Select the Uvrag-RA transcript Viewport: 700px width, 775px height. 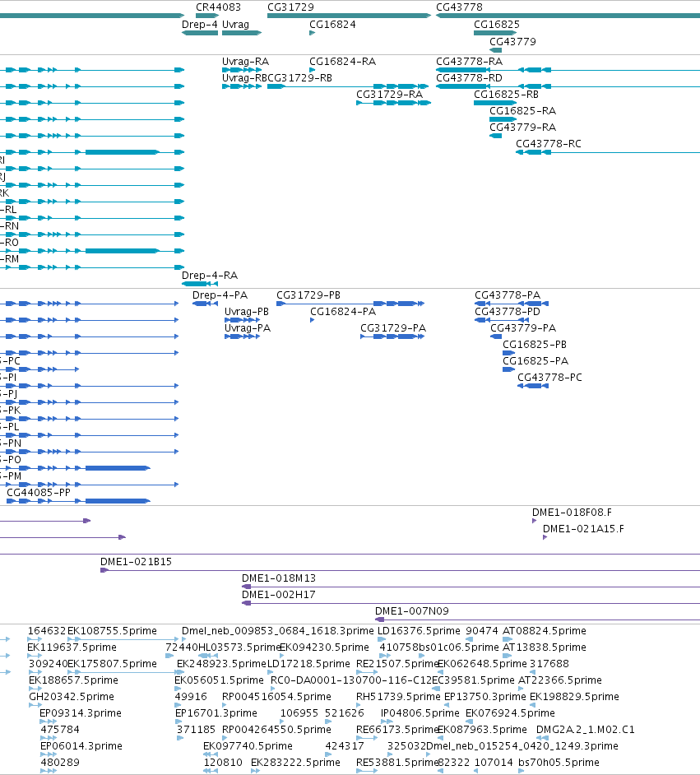click(x=242, y=70)
